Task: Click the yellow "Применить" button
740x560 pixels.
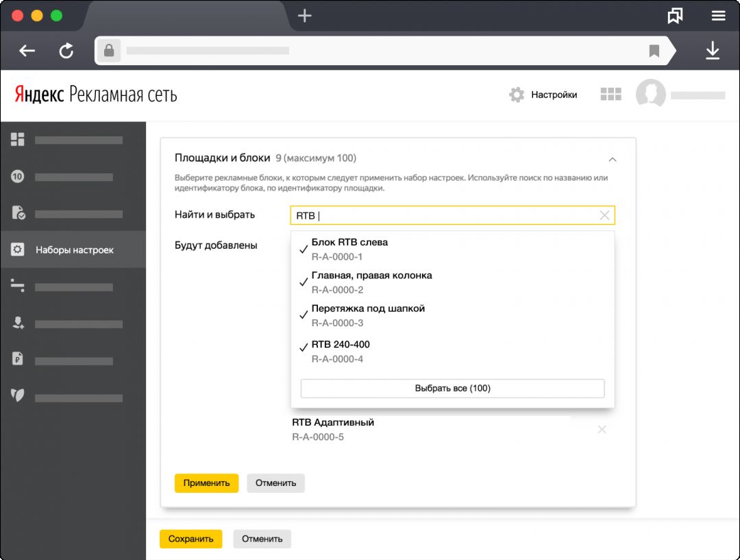Action: [x=206, y=483]
